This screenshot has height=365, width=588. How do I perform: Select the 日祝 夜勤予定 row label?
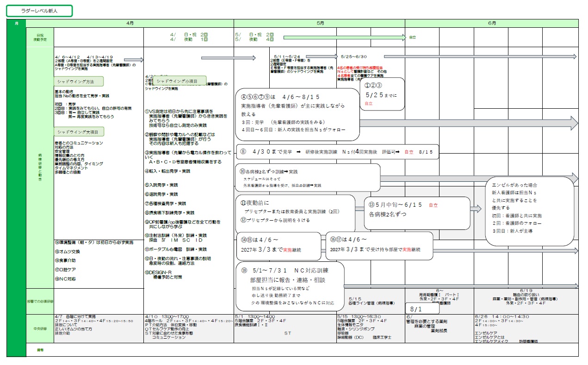[x=40, y=37]
